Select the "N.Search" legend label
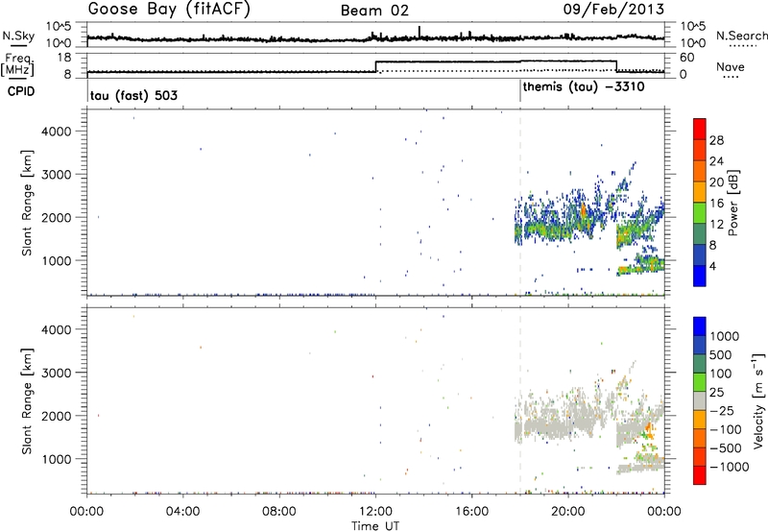The height and width of the screenshot is (532, 768). pyautogui.click(x=741, y=36)
